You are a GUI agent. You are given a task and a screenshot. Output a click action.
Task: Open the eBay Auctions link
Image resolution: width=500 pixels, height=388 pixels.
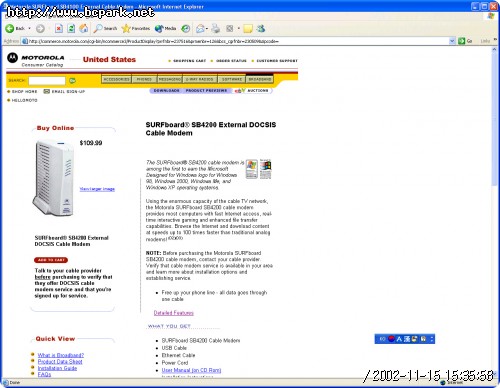coord(252,91)
